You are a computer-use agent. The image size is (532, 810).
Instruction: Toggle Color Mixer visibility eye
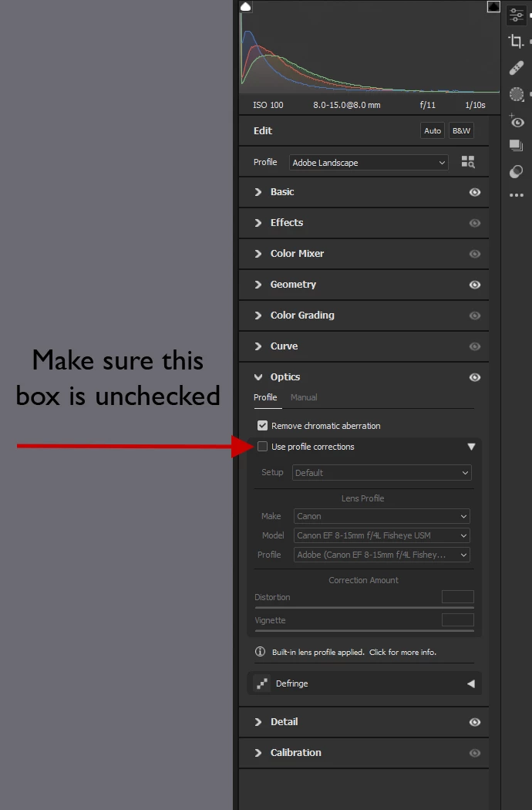(475, 254)
